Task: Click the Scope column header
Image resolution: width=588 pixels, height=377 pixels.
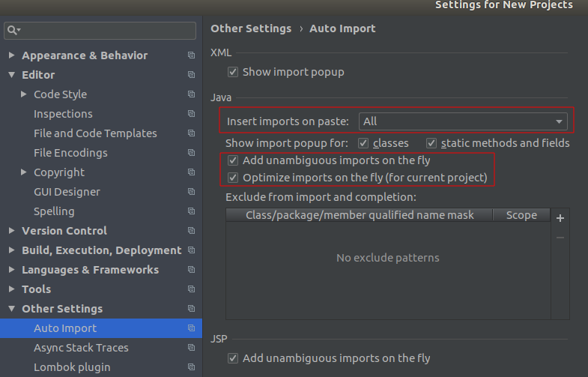Action: coord(521,215)
